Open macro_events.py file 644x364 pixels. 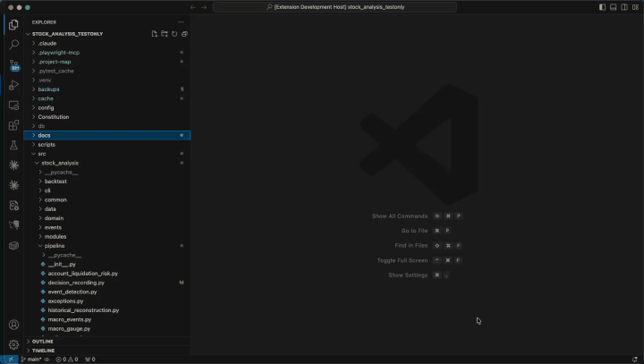pos(106,319)
